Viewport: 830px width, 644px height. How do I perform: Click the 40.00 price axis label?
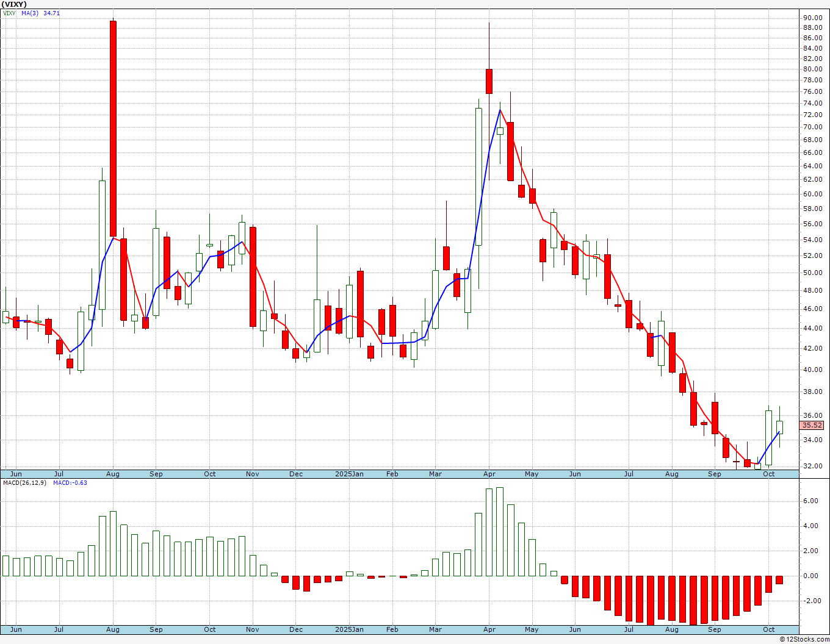pyautogui.click(x=812, y=370)
